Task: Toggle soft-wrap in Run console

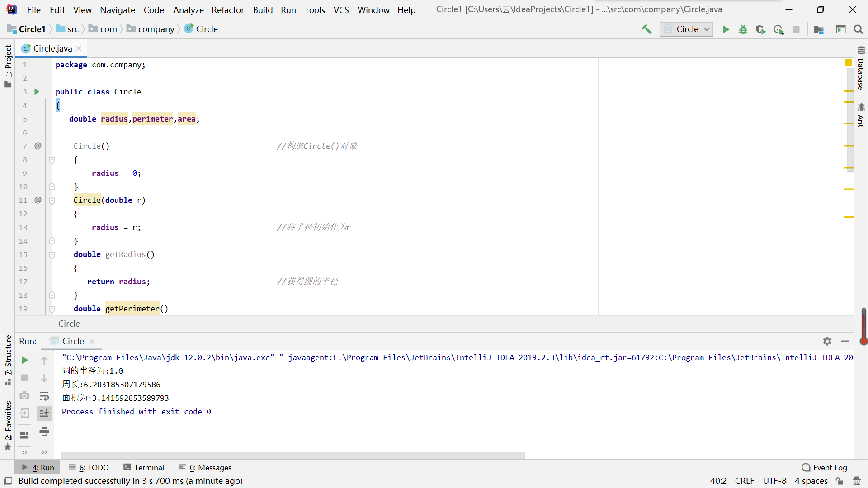Action: [x=44, y=396]
